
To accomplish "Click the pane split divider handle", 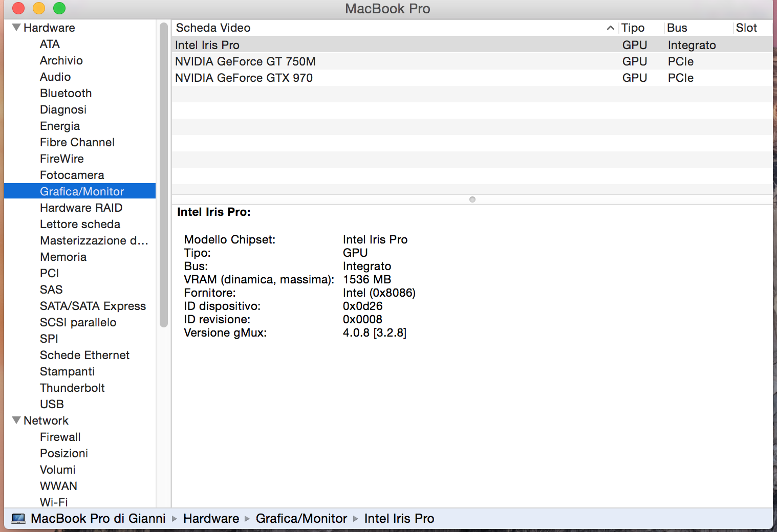I will [x=472, y=199].
